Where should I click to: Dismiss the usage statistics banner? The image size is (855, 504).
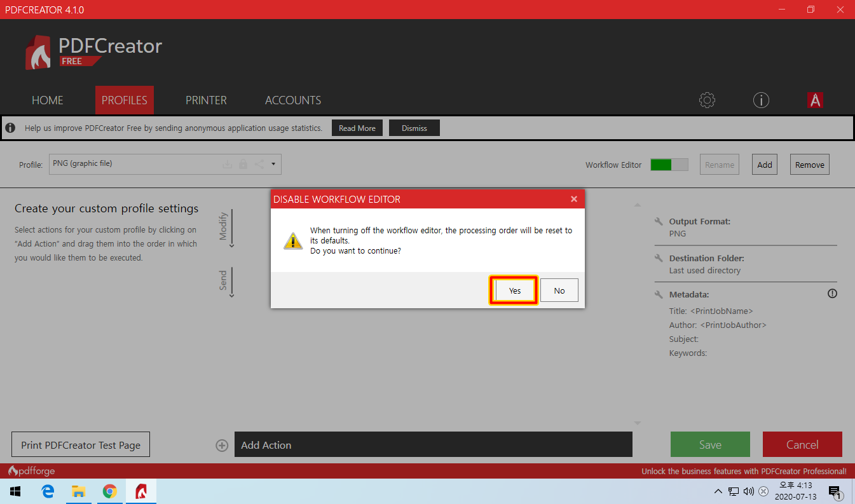pyautogui.click(x=414, y=128)
